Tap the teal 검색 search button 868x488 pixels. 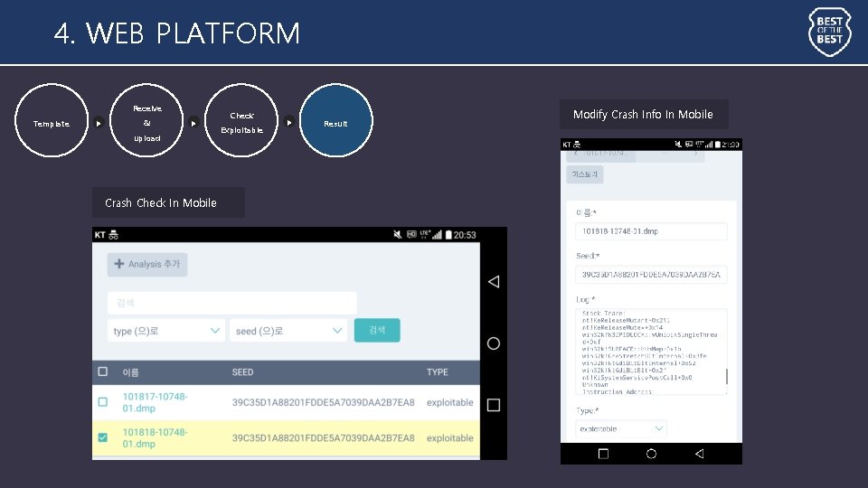click(x=377, y=331)
